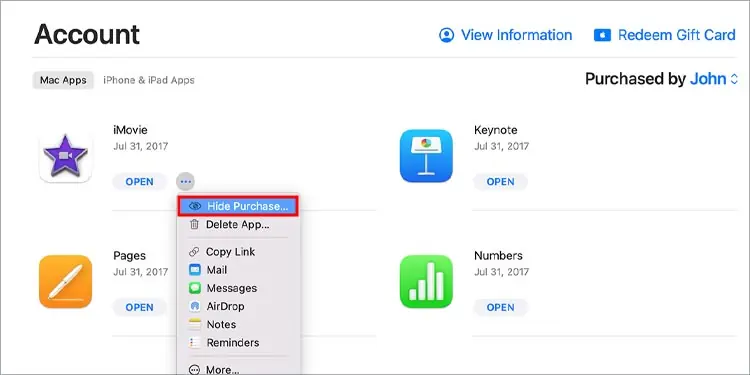Switch to iPhone & iPad Apps tab
750x375 pixels.
tap(149, 80)
